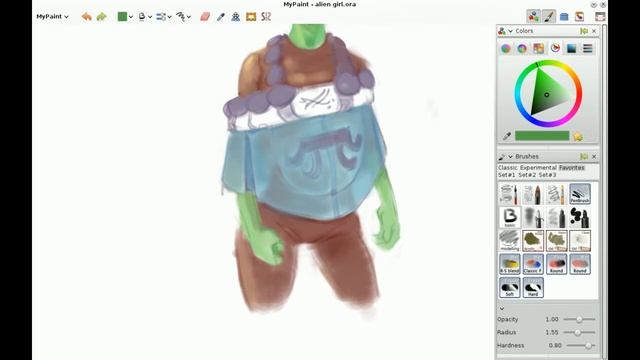Toggle fullscreen with top-right window icon
This screenshot has height=360, width=640.
point(600,16)
